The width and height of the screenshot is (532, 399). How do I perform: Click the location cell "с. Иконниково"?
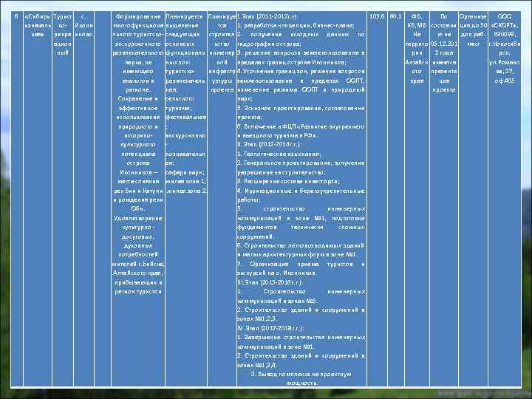pos(83,25)
